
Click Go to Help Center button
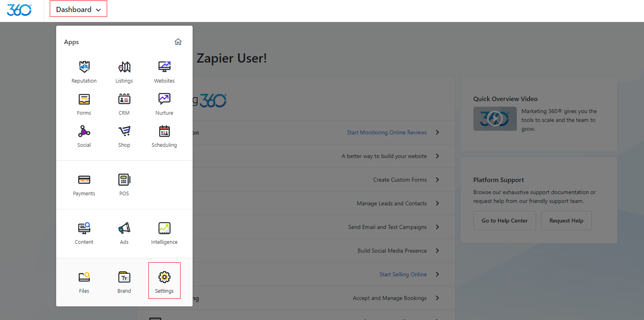click(x=504, y=221)
